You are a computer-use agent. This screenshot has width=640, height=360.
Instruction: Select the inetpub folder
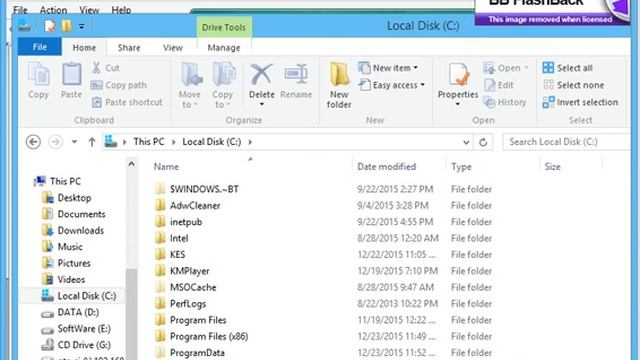186,222
